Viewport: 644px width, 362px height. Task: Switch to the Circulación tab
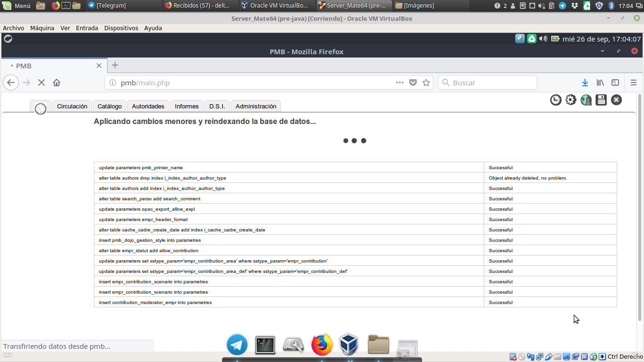click(72, 107)
